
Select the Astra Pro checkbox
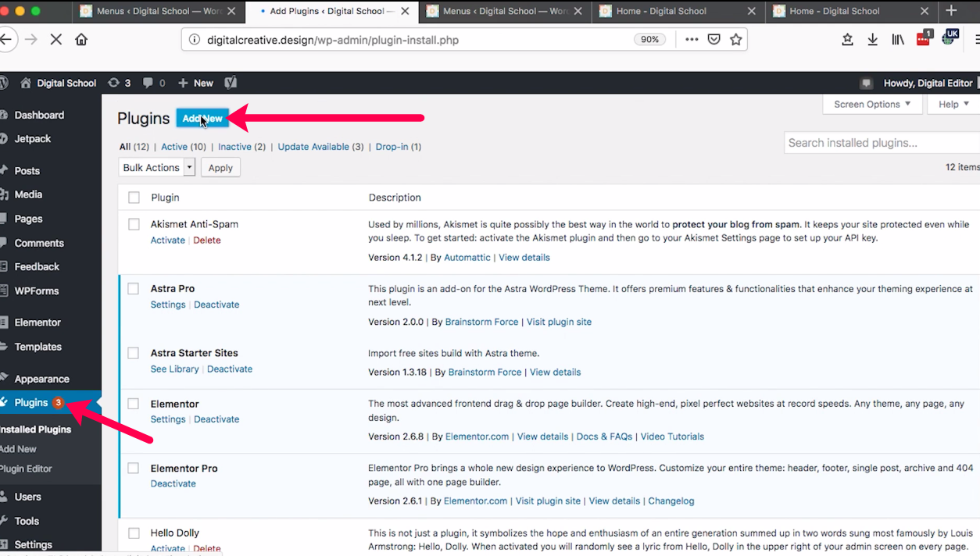(134, 288)
